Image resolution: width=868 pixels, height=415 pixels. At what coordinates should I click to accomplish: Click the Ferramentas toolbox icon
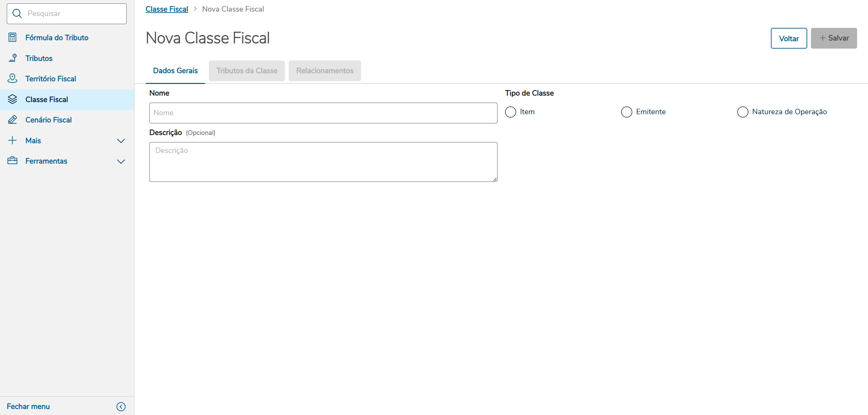click(x=13, y=161)
